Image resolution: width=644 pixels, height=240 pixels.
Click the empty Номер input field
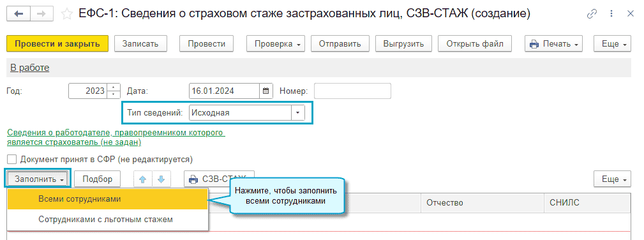[352, 91]
